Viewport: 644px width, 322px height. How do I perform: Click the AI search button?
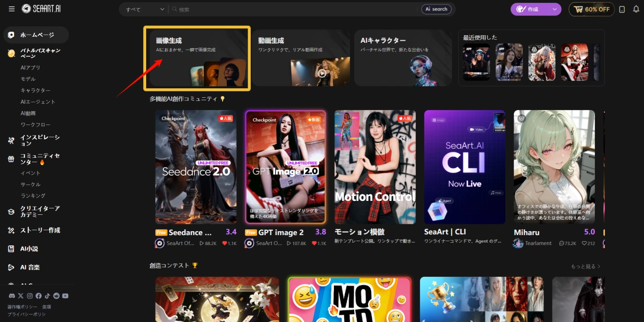(x=436, y=9)
